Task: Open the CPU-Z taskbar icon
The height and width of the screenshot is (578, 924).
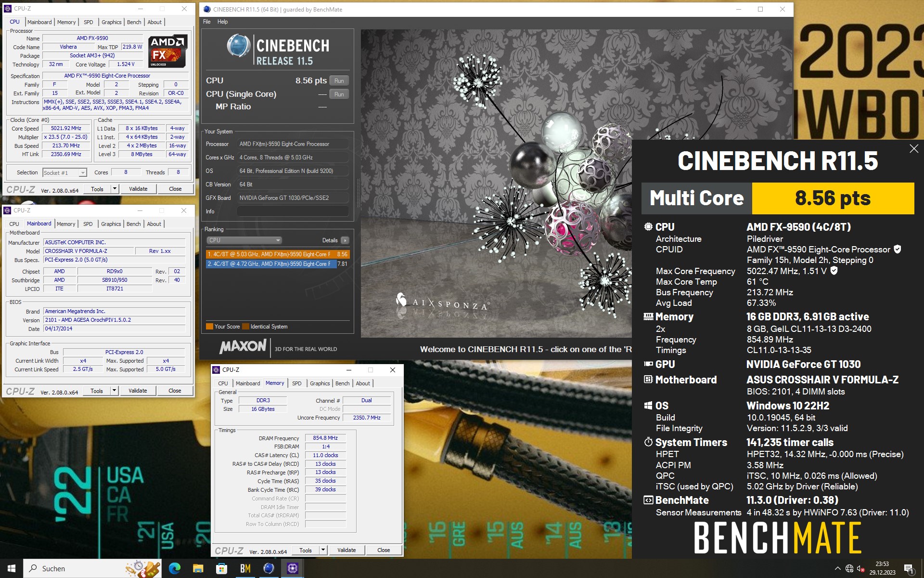Action: pos(292,568)
